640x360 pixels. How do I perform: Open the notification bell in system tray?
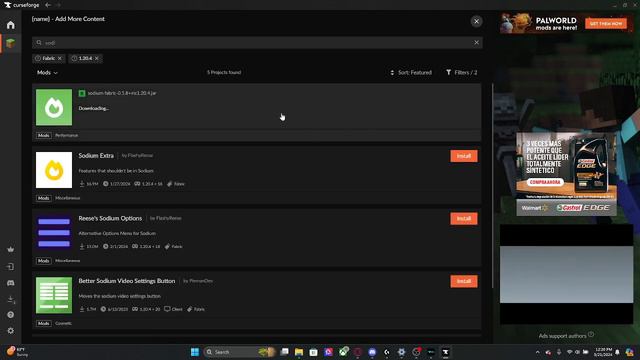(x=618, y=352)
